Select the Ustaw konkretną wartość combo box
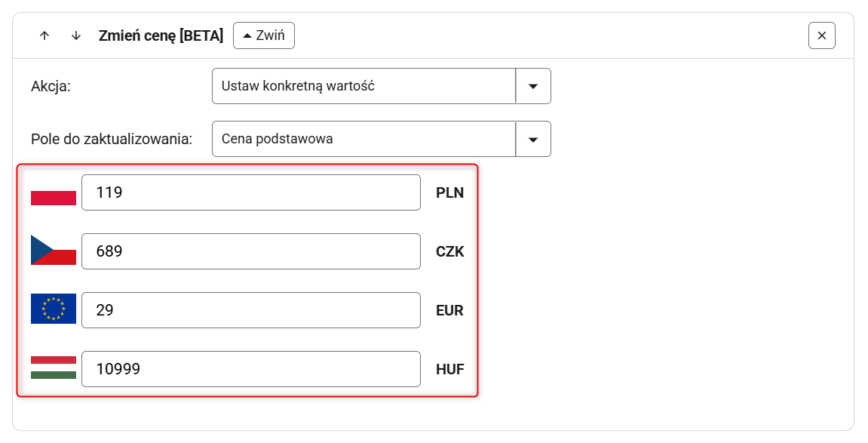Screen dimensions: 868x443 tap(363, 86)
